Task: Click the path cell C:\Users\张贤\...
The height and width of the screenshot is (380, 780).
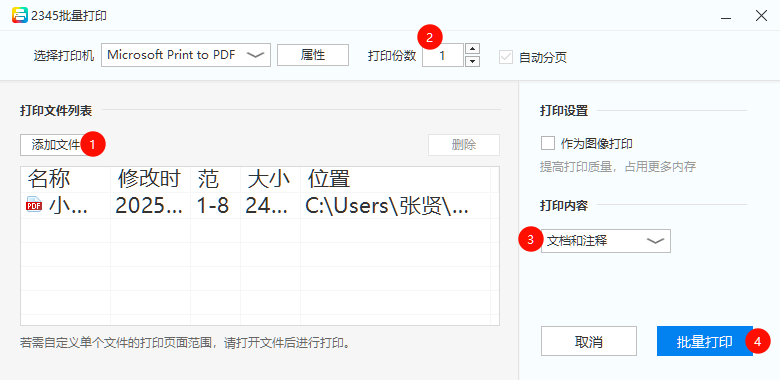Action: (x=395, y=205)
